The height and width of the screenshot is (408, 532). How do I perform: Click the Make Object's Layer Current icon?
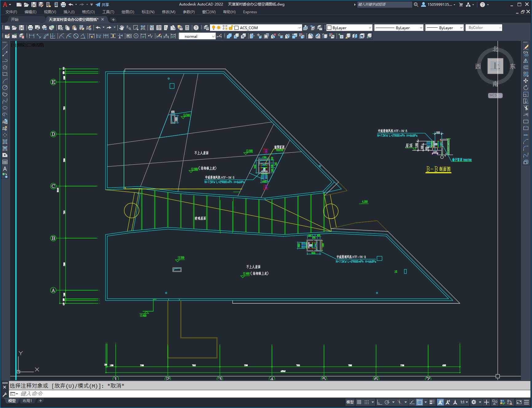[x=305, y=28]
